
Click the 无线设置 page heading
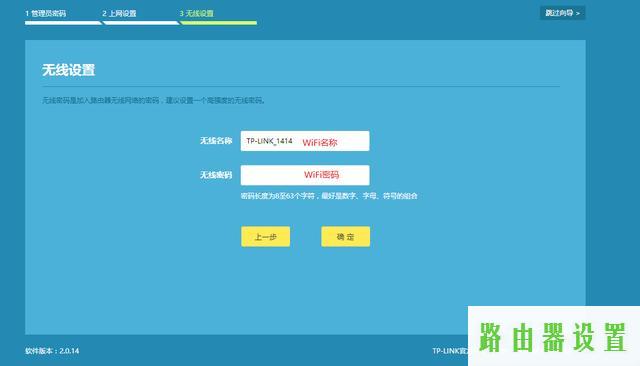[x=69, y=70]
